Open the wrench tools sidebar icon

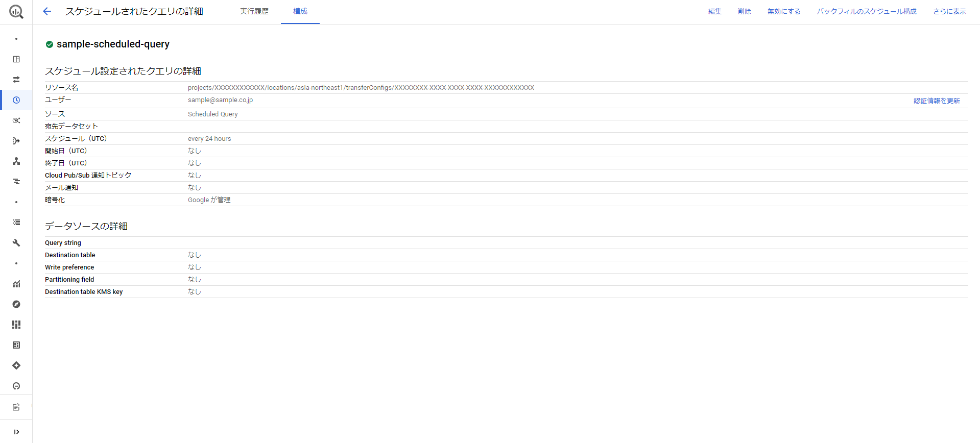(16, 243)
